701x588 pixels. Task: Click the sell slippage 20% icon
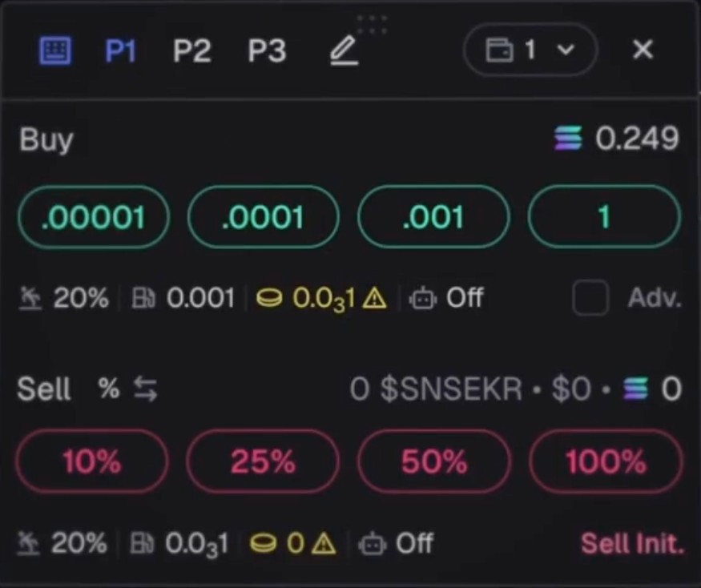coord(30,544)
